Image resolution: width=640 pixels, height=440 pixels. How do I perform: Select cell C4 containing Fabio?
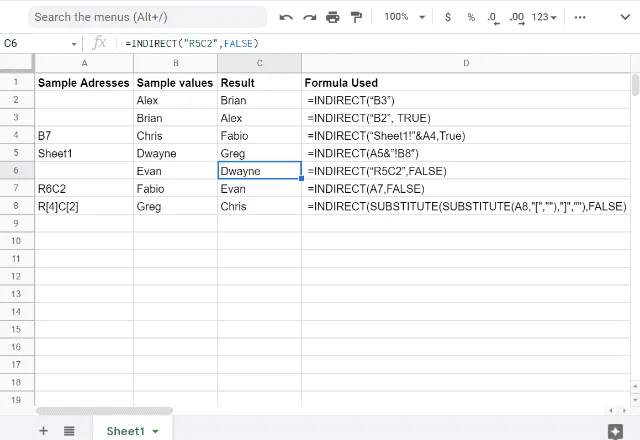(260, 136)
